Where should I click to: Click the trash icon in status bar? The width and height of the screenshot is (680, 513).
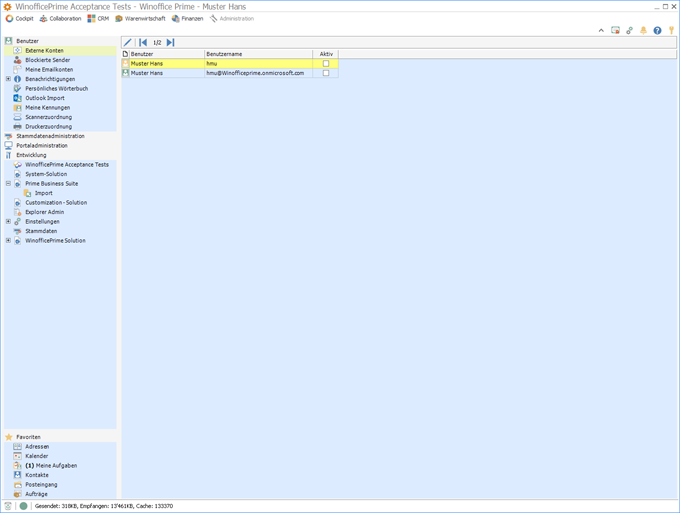pos(8,506)
